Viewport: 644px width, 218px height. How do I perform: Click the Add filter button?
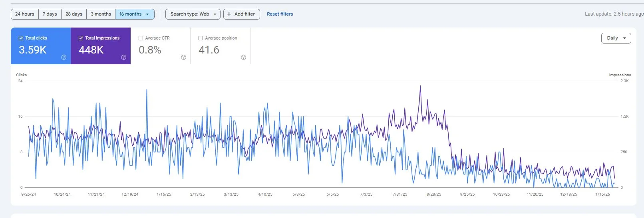[241, 14]
